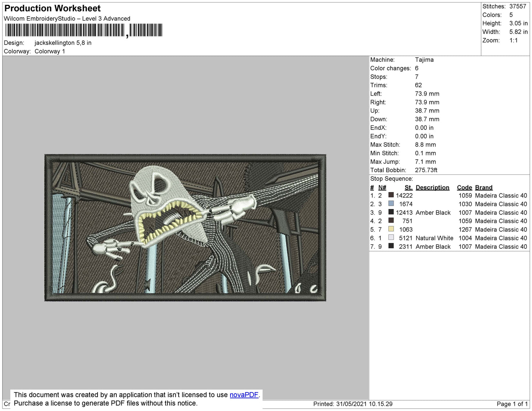Select the color swatch for stop 1
This screenshot has width=532, height=411.
(391, 195)
